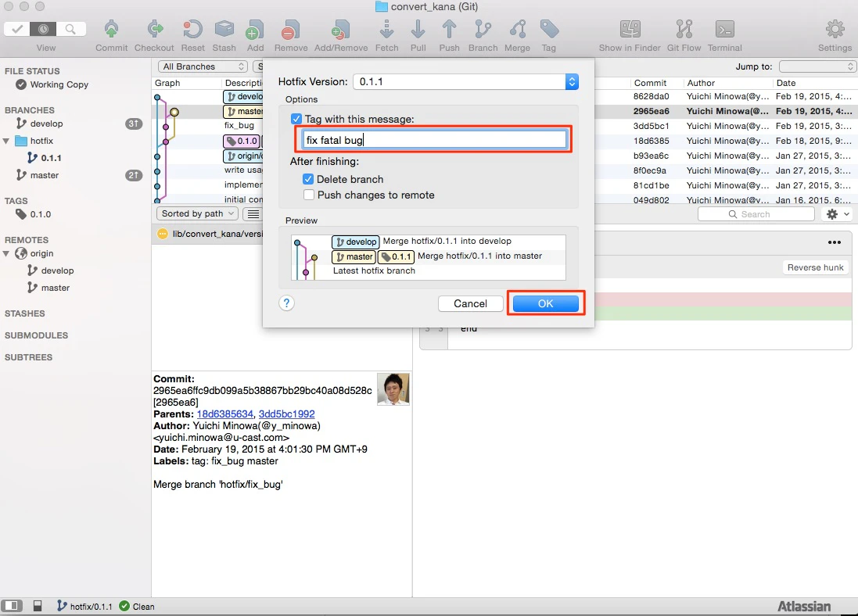Click the Stash toolbar icon

[x=224, y=30]
